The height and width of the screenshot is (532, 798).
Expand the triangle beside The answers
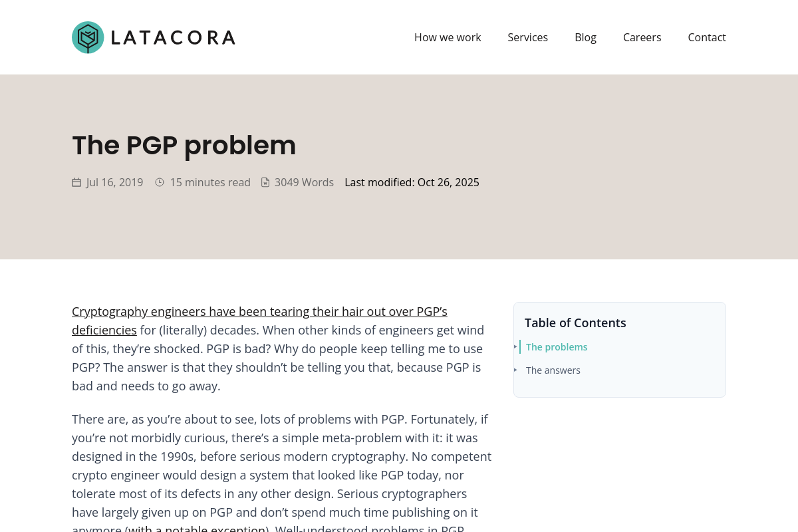click(515, 370)
